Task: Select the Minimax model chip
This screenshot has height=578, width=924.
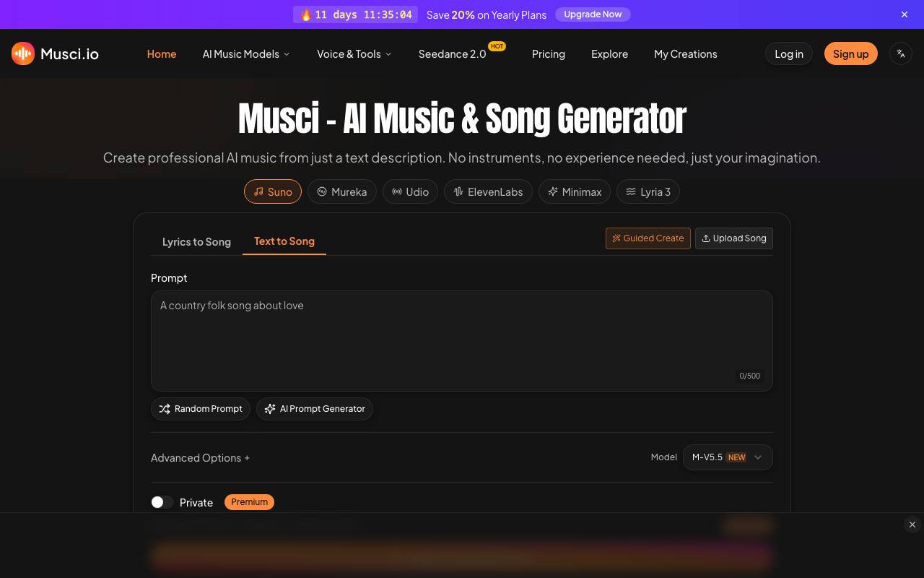Action: pos(575,191)
